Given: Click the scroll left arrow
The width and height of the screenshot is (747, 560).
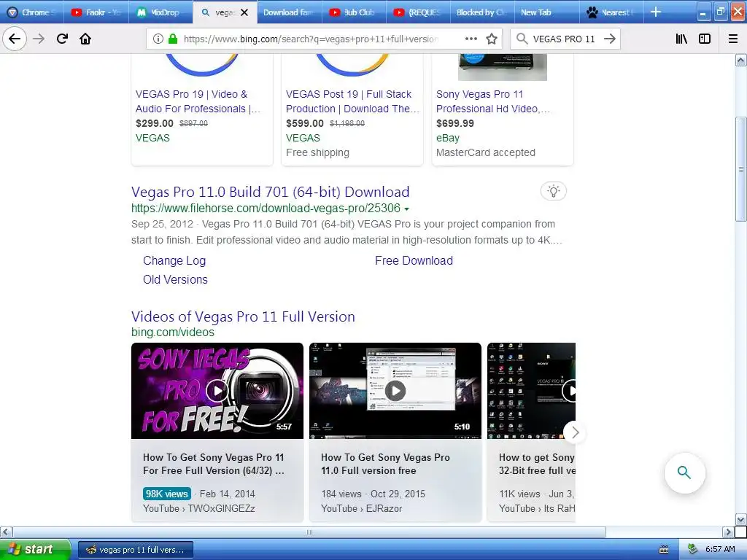Looking at the screenshot, I should coord(6,532).
